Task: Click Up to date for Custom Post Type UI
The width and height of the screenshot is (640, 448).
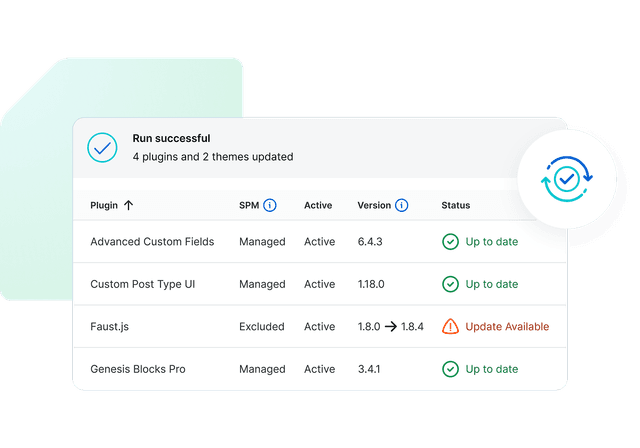Action: click(492, 284)
